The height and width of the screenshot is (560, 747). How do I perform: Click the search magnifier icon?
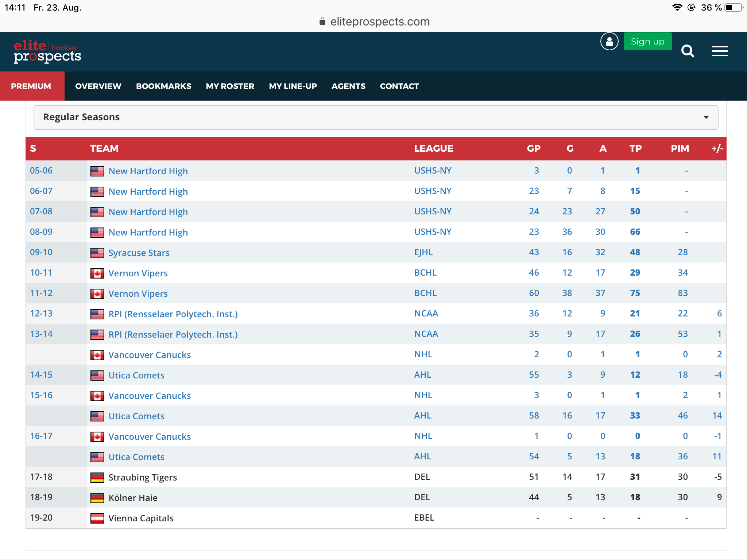[688, 51]
